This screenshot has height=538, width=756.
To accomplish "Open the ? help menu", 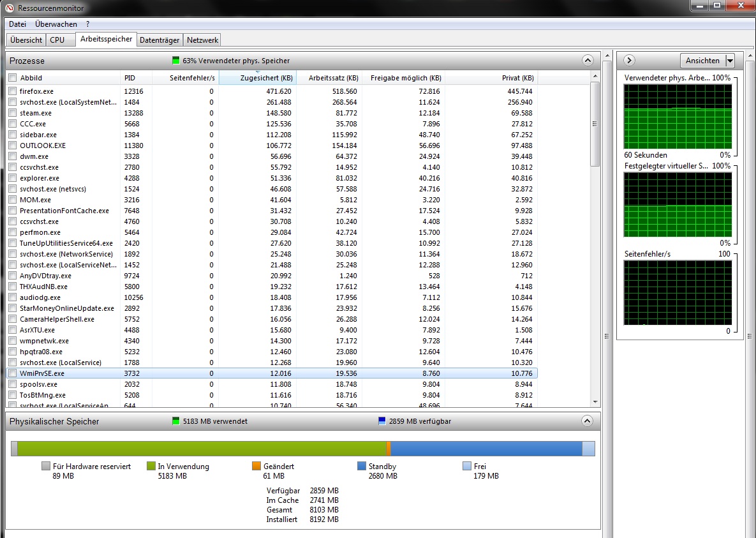I will tap(88, 24).
